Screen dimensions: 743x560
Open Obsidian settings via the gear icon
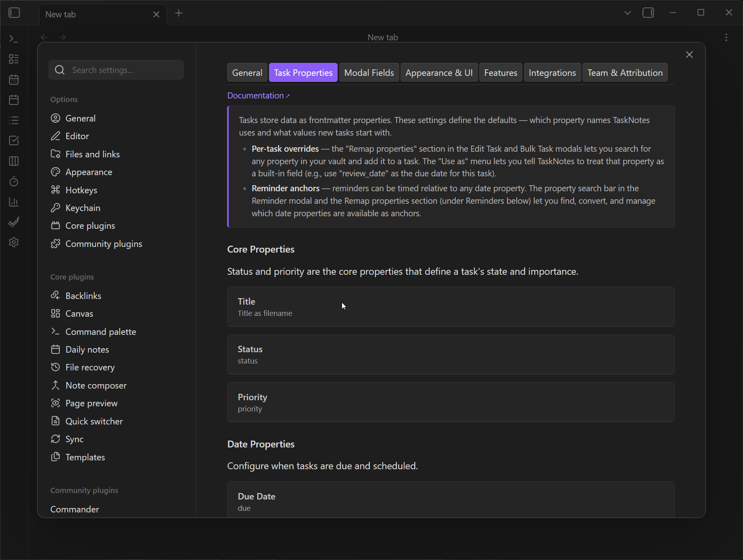[14, 242]
